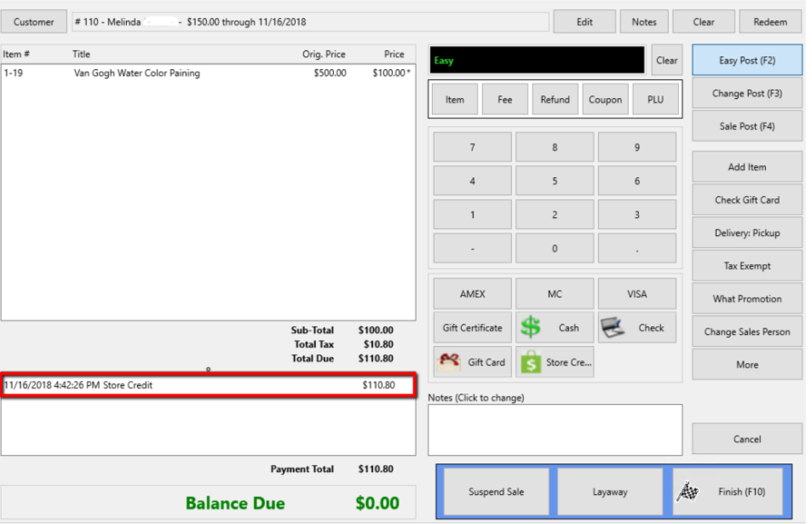Switch to PLU entry mode

pos(655,100)
